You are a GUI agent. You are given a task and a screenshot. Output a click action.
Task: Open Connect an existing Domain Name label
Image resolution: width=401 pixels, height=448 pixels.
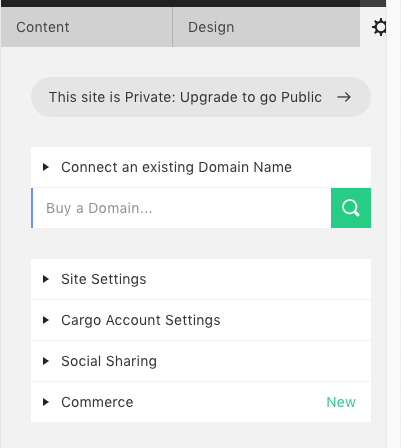click(x=176, y=167)
